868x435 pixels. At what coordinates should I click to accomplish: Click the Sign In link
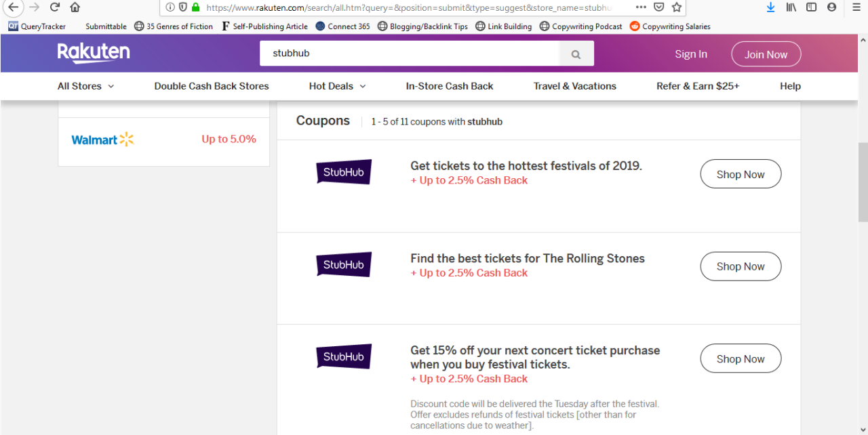coord(690,54)
